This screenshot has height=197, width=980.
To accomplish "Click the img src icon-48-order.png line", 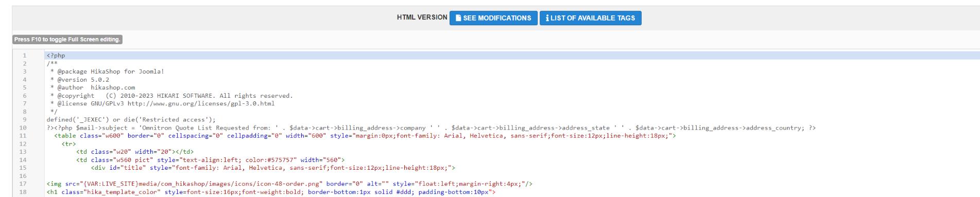I will 289,184.
